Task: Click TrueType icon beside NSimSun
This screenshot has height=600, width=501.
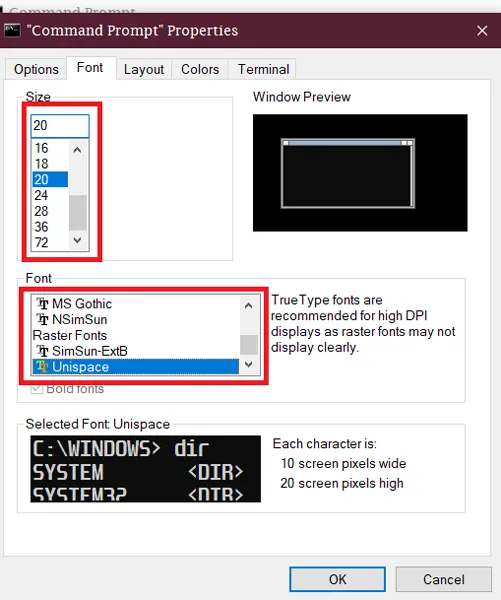Action: (x=42, y=320)
